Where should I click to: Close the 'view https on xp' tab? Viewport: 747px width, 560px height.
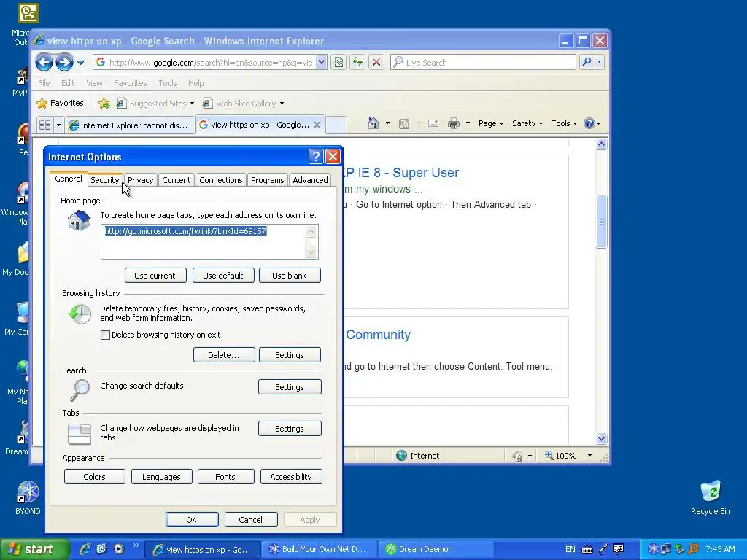tap(317, 125)
